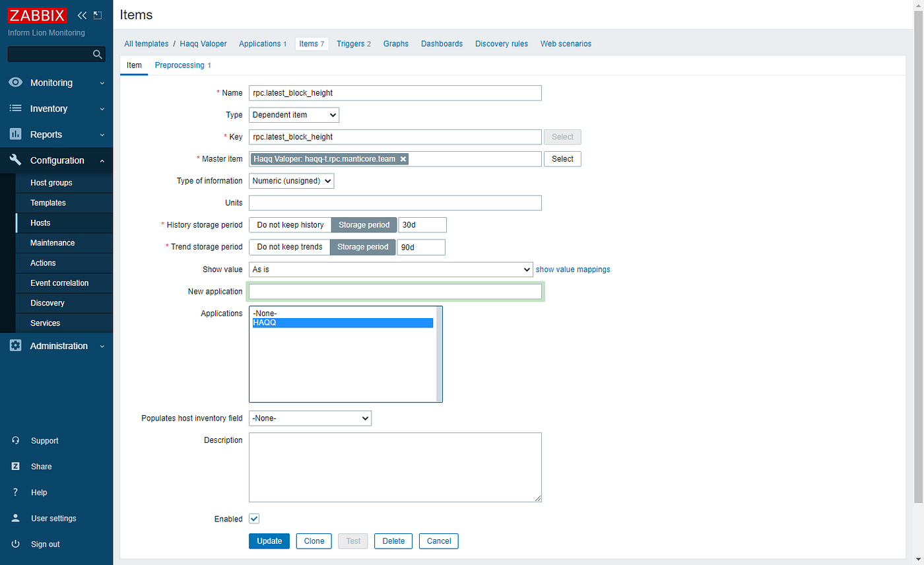Click the Description text area

point(395,467)
